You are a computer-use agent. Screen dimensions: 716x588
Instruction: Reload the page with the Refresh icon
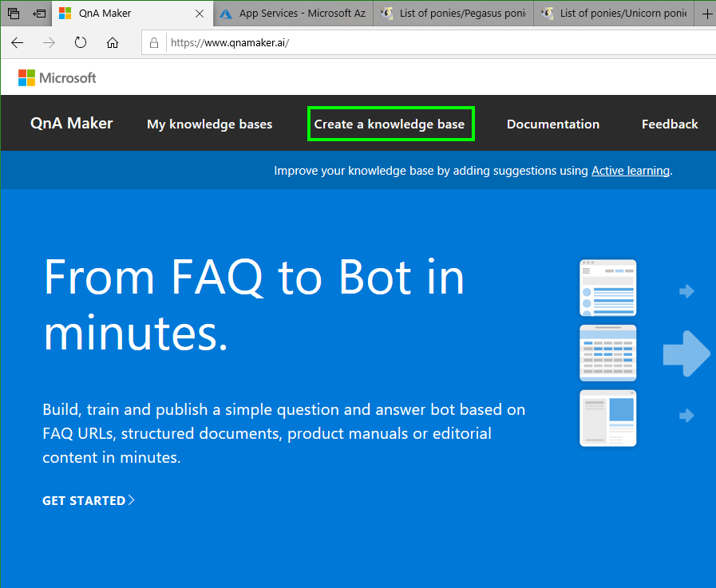point(81,43)
